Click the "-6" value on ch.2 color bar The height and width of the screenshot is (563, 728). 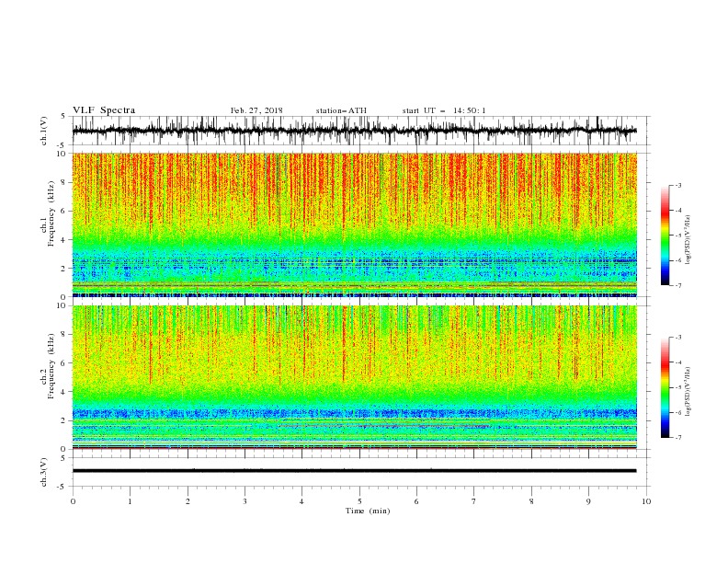[x=677, y=412]
